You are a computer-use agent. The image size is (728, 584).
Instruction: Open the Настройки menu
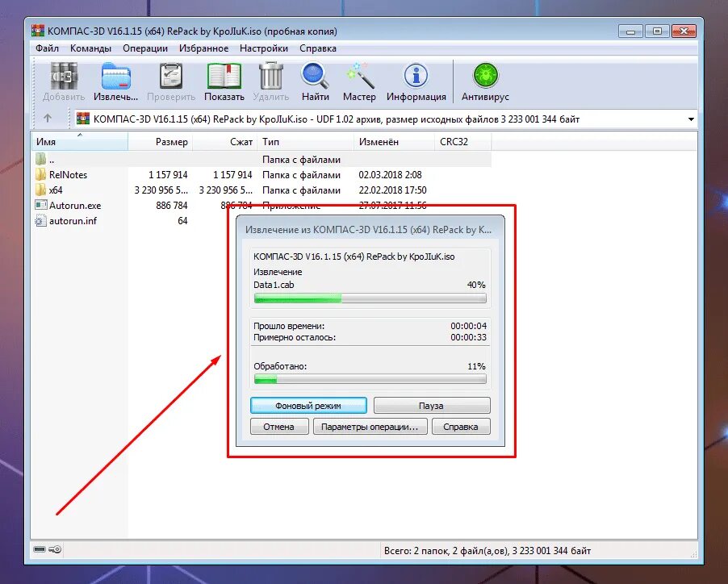(264, 48)
